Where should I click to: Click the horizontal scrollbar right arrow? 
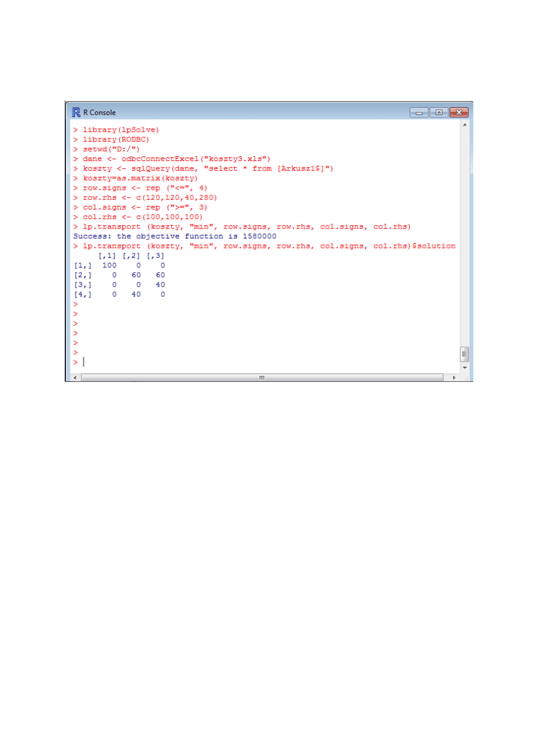(x=454, y=378)
